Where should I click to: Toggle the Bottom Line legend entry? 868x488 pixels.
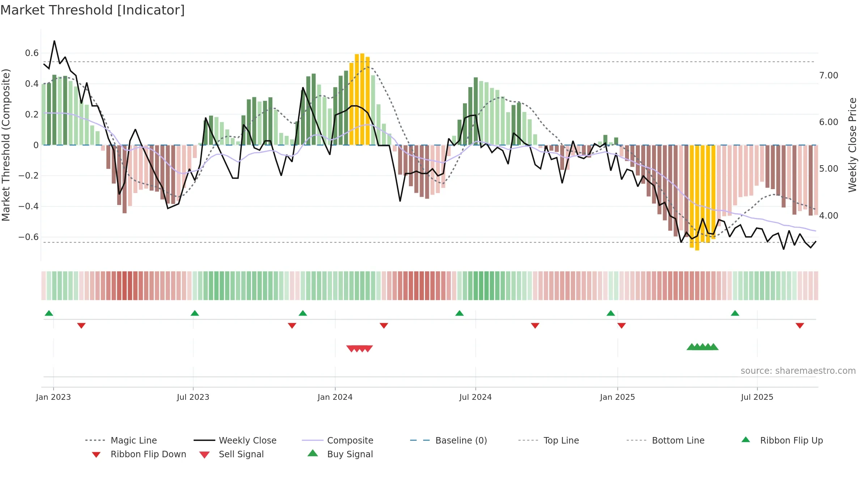click(665, 440)
